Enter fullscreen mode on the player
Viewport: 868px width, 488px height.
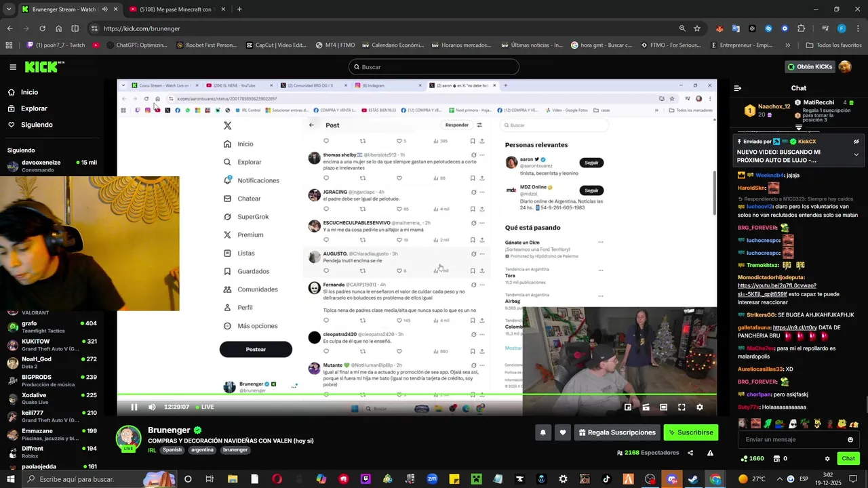coord(682,407)
